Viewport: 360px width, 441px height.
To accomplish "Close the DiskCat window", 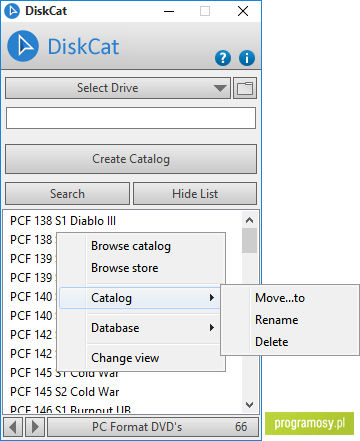I will [x=243, y=11].
